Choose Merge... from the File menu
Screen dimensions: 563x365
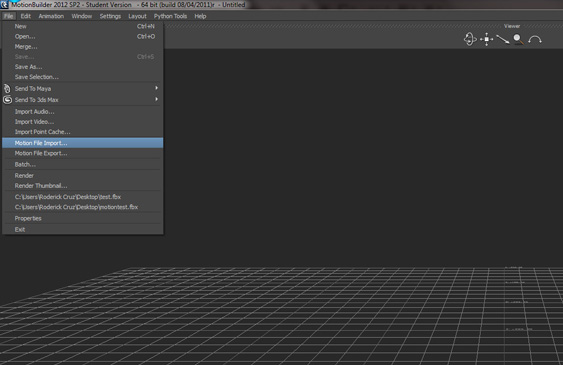(x=83, y=47)
